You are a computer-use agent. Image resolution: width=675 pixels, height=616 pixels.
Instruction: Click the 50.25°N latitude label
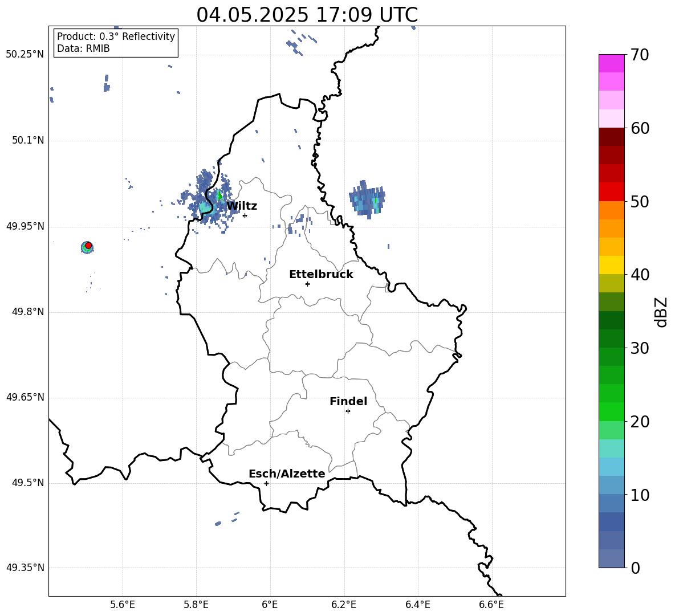(25, 55)
